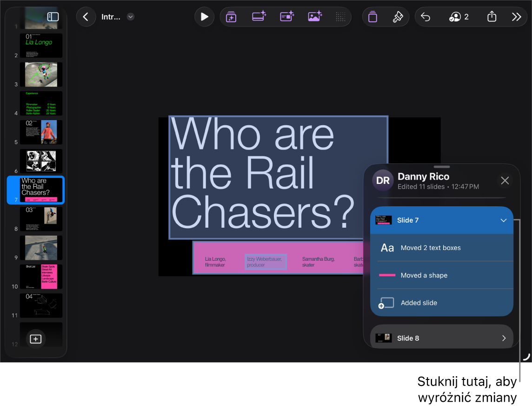Collapse the Slide 7 changes section
Image resolution: width=532 pixels, height=406 pixels.
504,220
